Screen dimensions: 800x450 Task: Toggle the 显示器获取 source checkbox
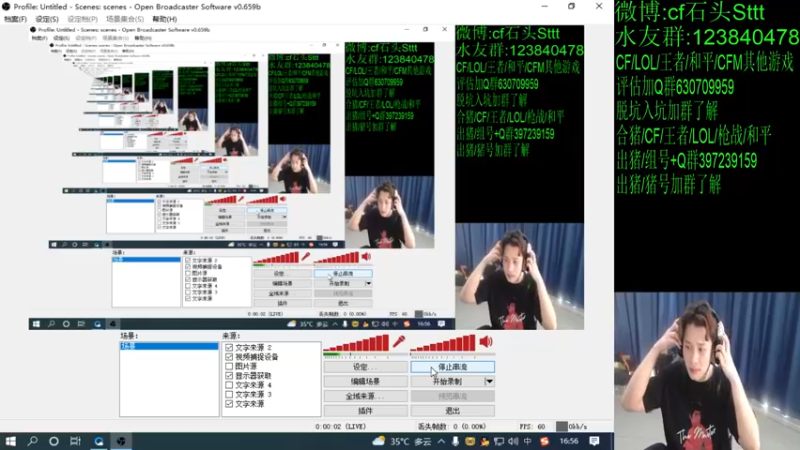tap(229, 376)
